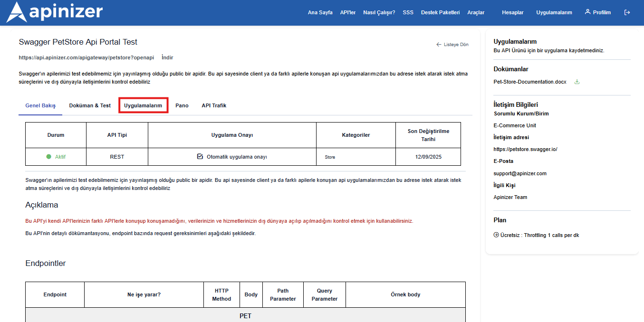644x322 pixels.
Task: Click the Plan sidebar heading
Action: point(500,220)
